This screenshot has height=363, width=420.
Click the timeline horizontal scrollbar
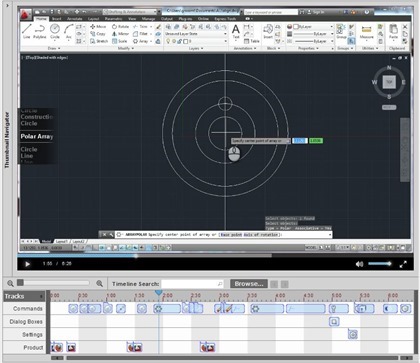pos(233,358)
